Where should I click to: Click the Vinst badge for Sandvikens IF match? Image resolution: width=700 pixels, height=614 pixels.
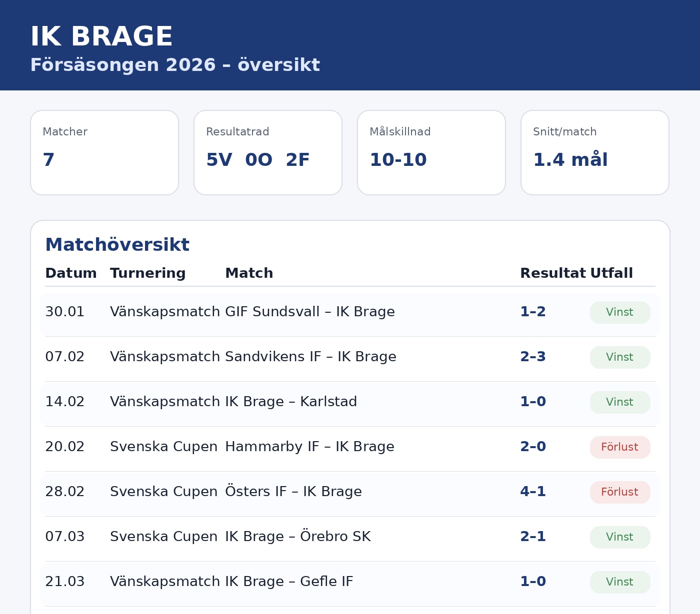pyautogui.click(x=620, y=357)
